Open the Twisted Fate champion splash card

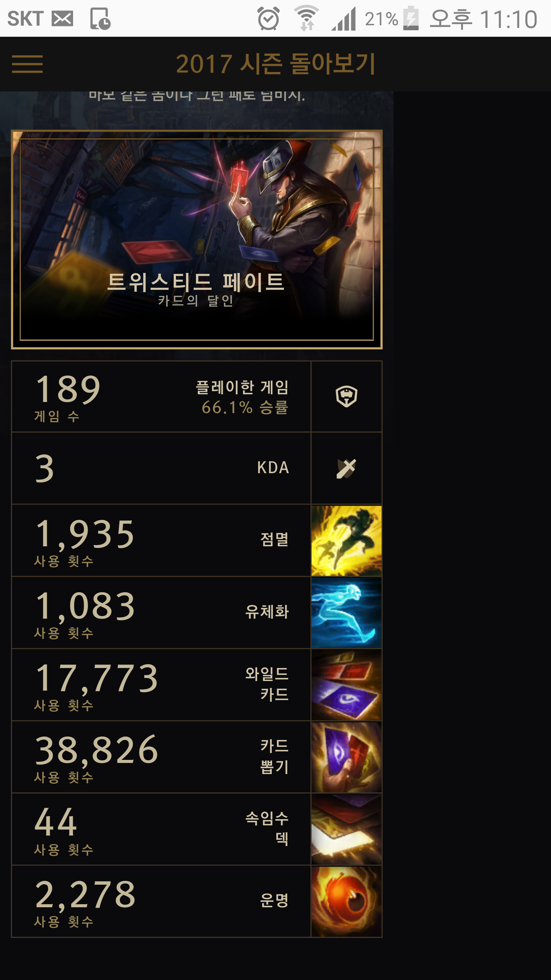pos(197,240)
